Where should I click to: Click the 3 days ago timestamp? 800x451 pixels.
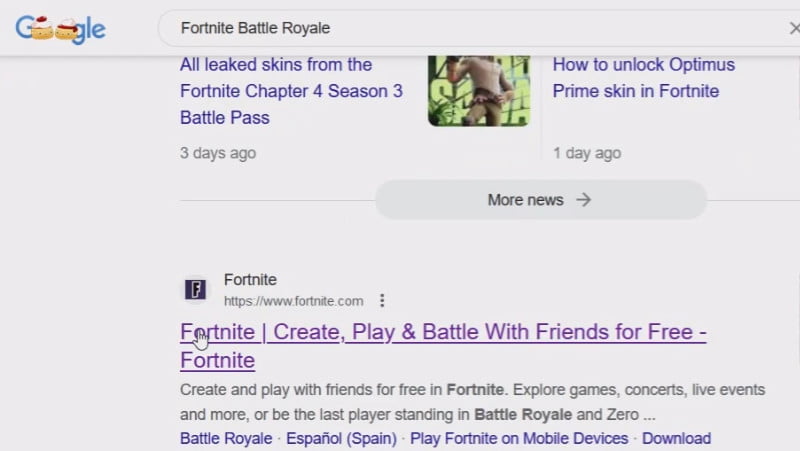[218, 153]
